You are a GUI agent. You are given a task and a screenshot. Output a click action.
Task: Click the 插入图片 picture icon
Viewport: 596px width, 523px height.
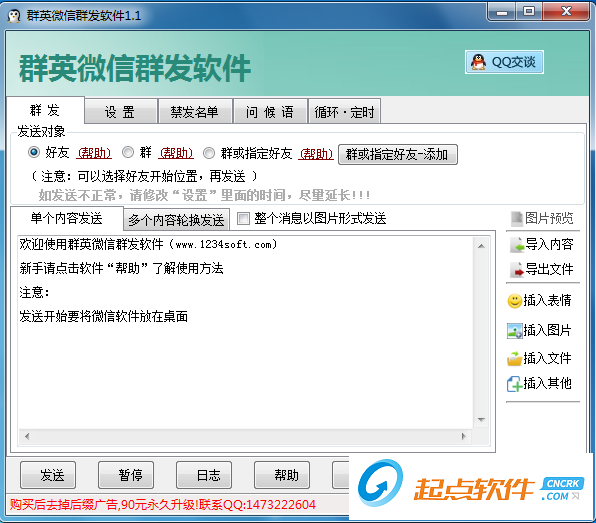[x=515, y=330]
